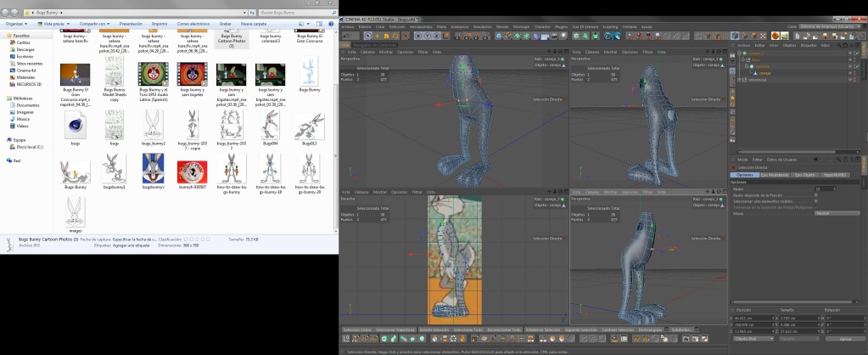Toggle visibility dots of conejo object
The width and height of the screenshot is (868, 355).
[x=854, y=73]
